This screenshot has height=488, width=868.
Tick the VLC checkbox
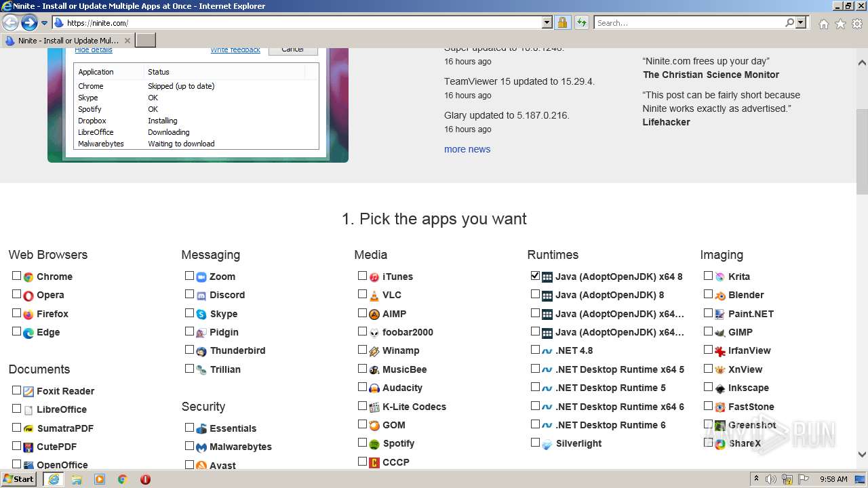point(362,294)
